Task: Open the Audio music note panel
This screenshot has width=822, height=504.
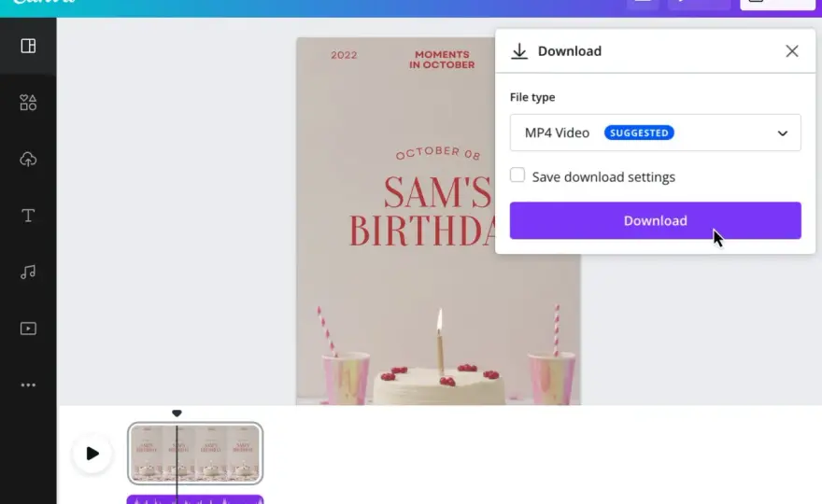Action: [28, 272]
